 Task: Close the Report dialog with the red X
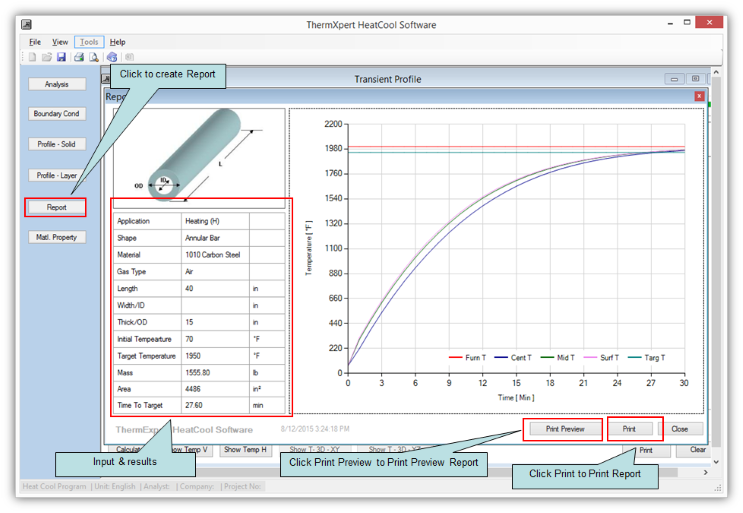click(x=699, y=96)
